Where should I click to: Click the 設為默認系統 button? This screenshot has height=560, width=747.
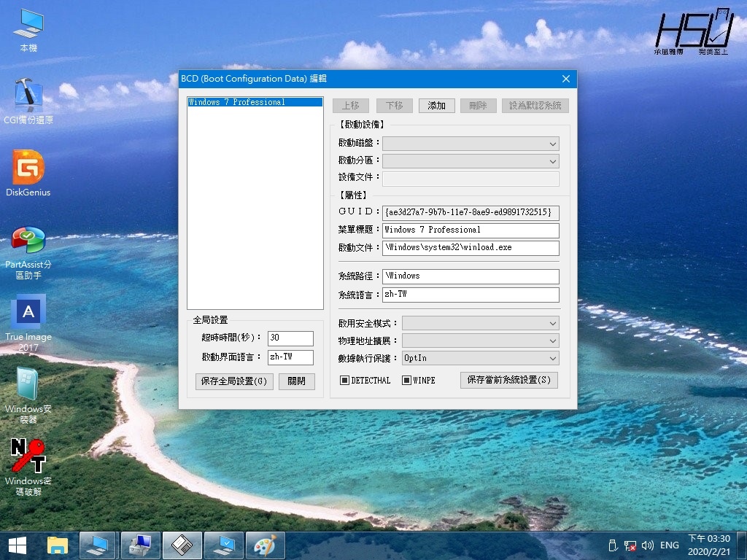pyautogui.click(x=535, y=106)
